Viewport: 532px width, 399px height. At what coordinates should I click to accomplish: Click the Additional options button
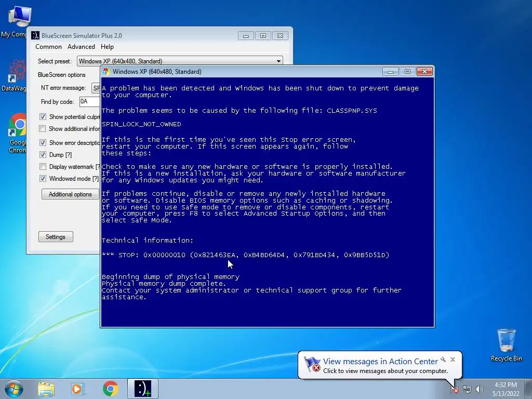(70, 194)
